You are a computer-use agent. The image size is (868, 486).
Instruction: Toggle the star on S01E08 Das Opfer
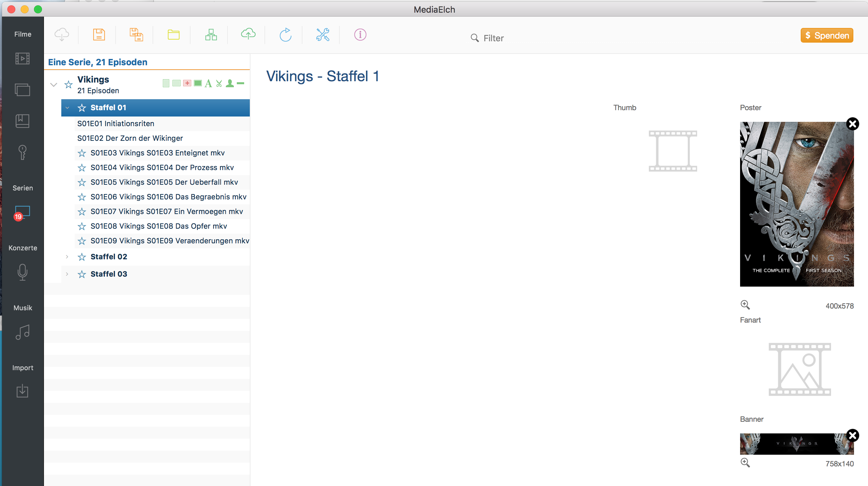[82, 226]
